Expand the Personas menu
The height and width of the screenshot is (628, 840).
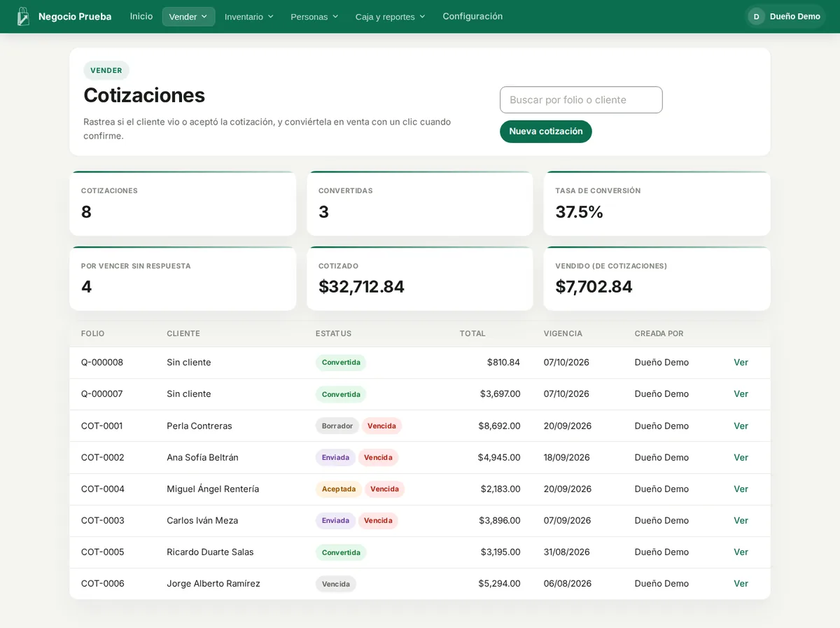(314, 17)
